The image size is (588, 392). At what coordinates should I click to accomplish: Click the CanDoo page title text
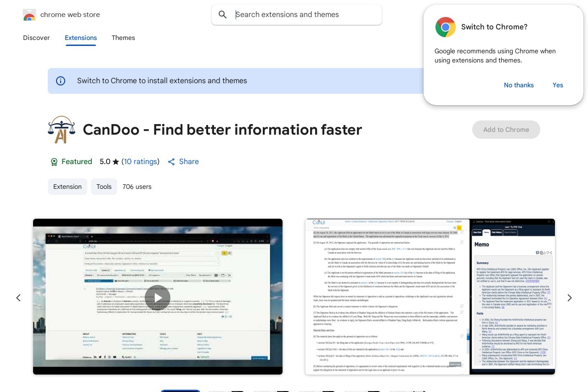click(x=222, y=130)
